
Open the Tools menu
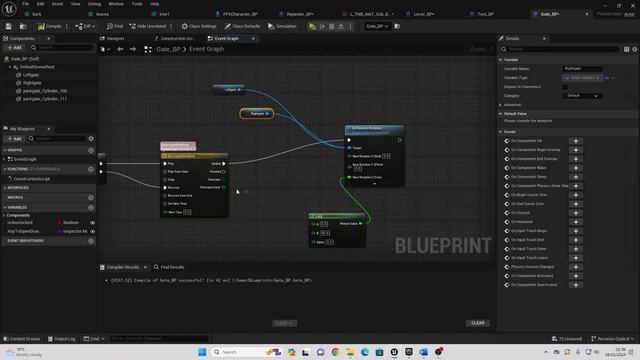tap(137, 4)
